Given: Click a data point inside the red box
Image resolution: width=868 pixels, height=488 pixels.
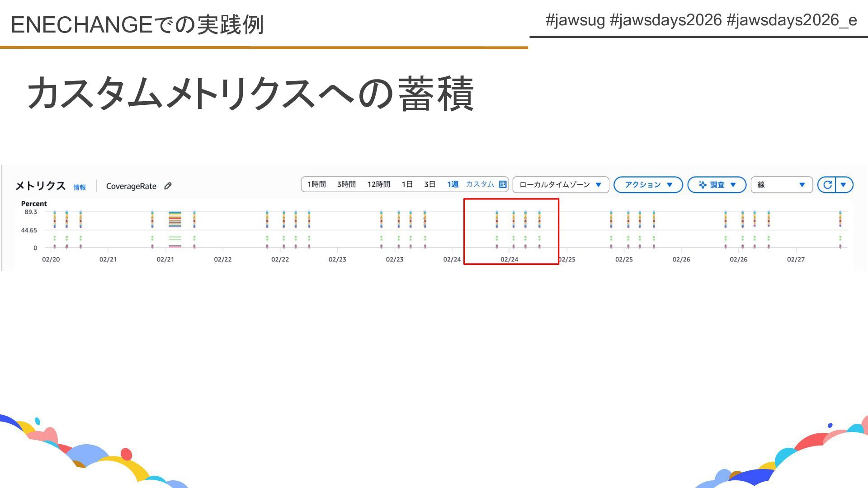Looking at the screenshot, I should [x=514, y=220].
